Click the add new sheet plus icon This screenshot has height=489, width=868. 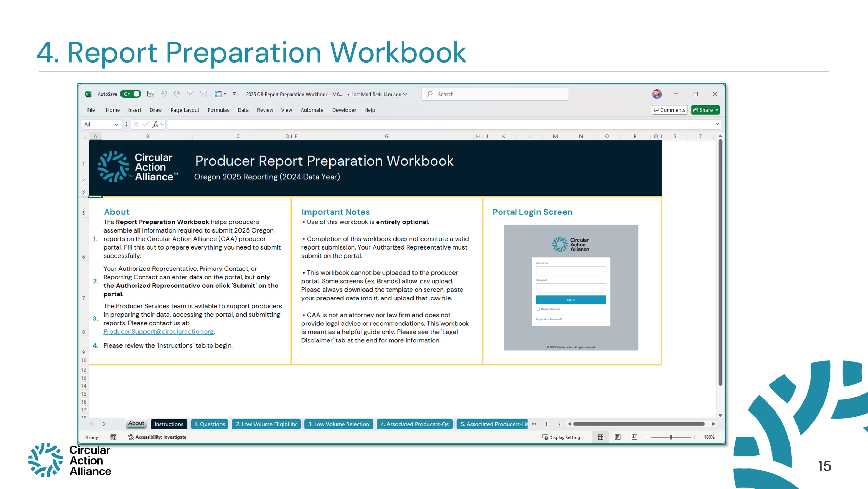click(x=546, y=424)
